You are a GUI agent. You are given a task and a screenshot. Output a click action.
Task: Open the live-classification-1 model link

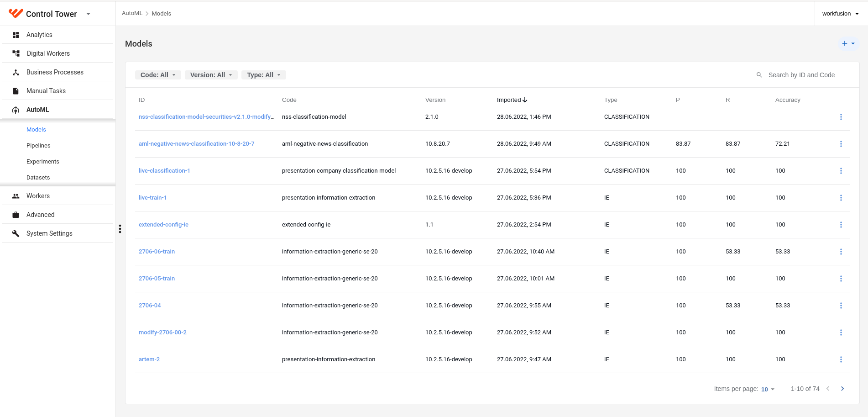[164, 171]
